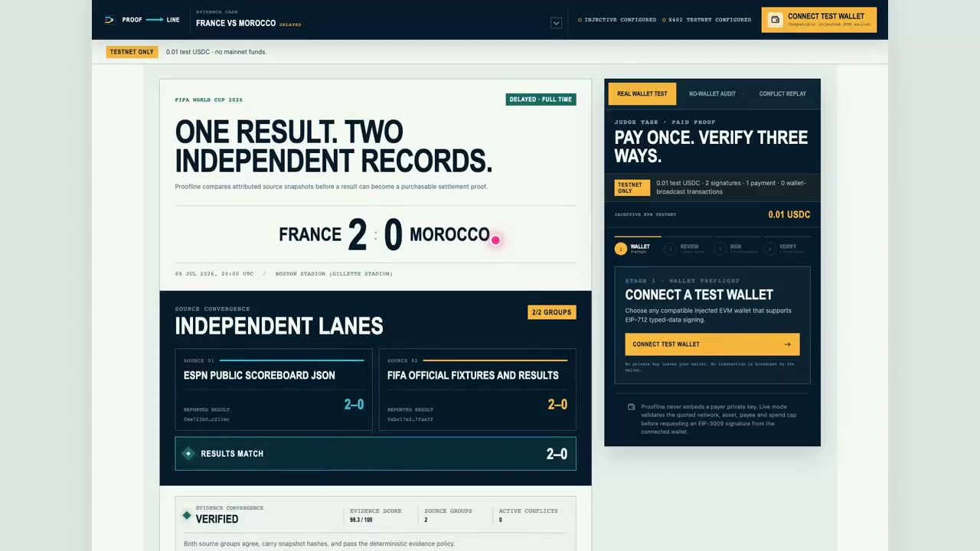
Task: Click Connect Test Wallet in stage panel
Action: click(x=712, y=344)
